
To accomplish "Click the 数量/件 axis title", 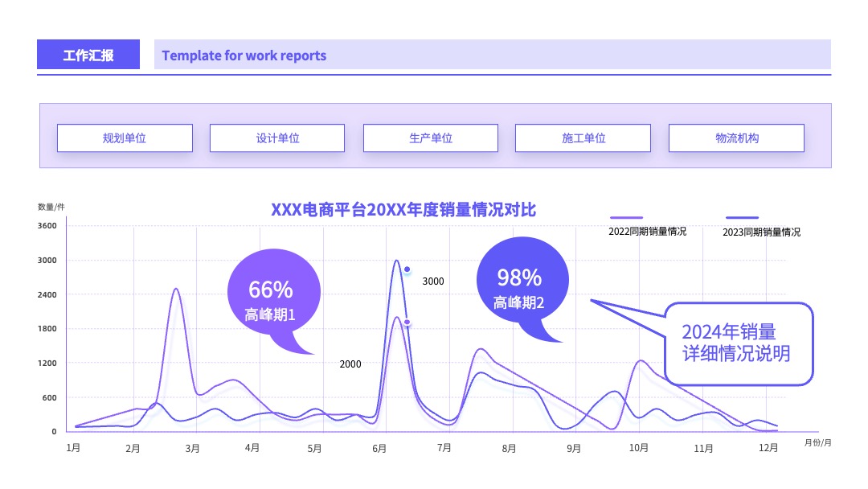I will [x=51, y=207].
